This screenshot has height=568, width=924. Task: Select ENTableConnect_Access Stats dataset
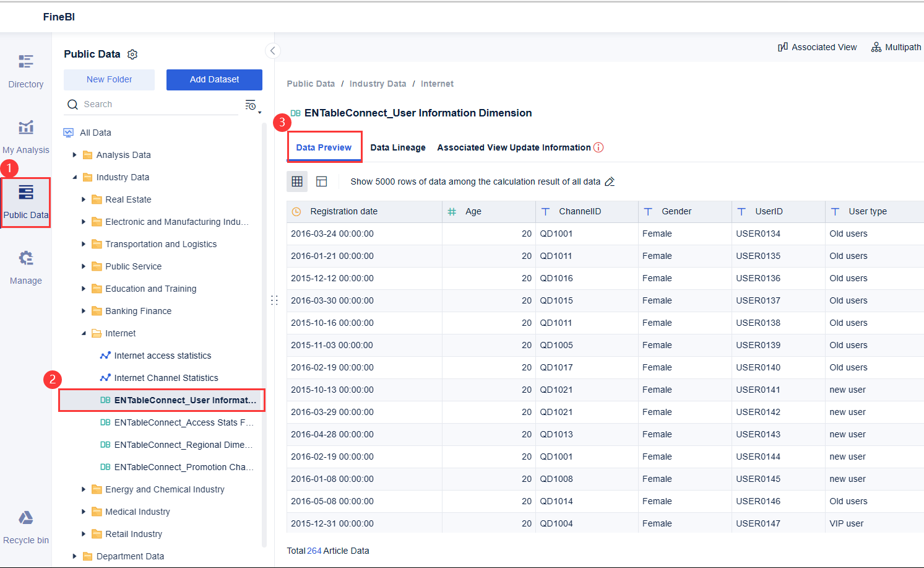pyautogui.click(x=183, y=422)
